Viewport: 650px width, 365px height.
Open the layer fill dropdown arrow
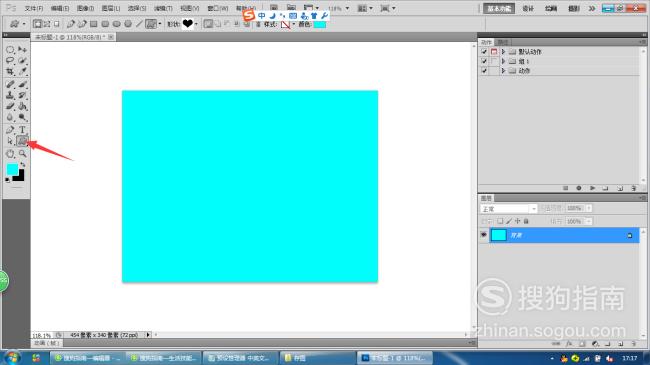click(589, 221)
